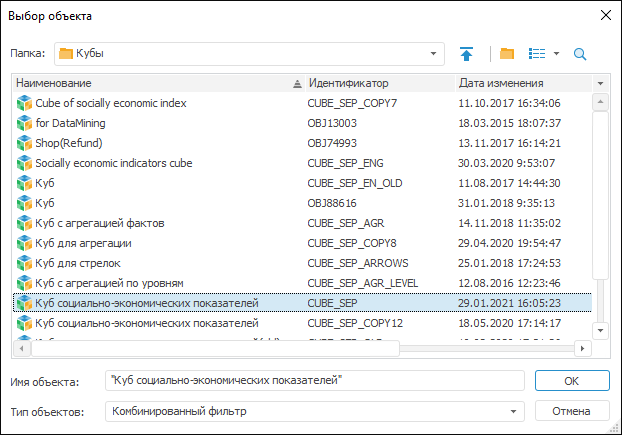The width and height of the screenshot is (622, 435).
Task: Click the cube icon next to Shop(Refund)
Action: point(24,143)
